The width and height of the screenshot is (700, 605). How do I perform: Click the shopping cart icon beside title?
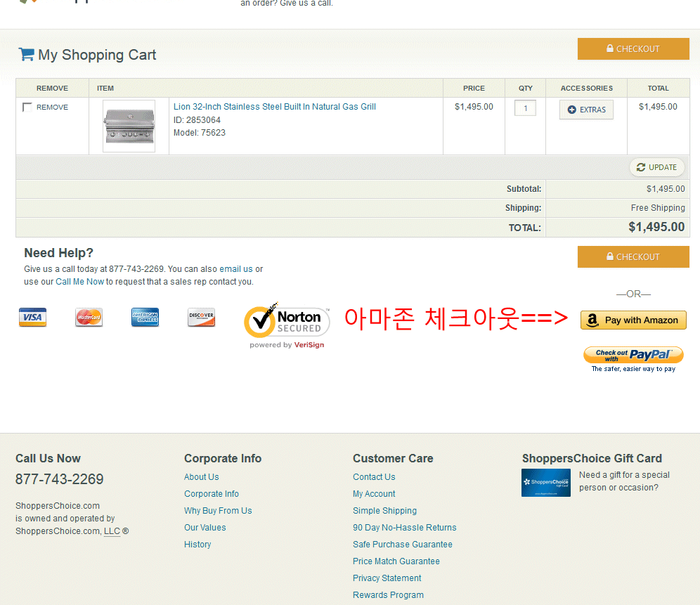pos(26,54)
